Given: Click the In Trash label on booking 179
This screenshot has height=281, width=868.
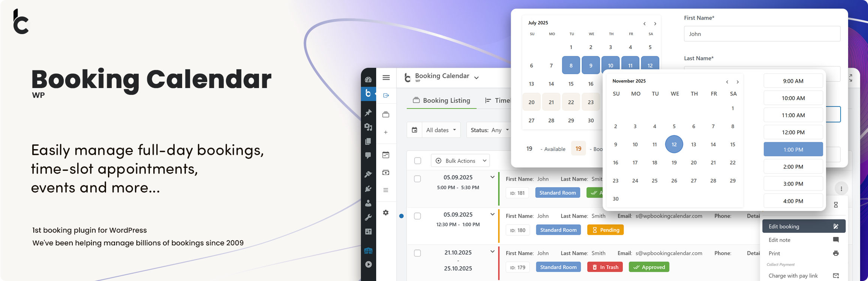Looking at the screenshot, I should [x=605, y=267].
